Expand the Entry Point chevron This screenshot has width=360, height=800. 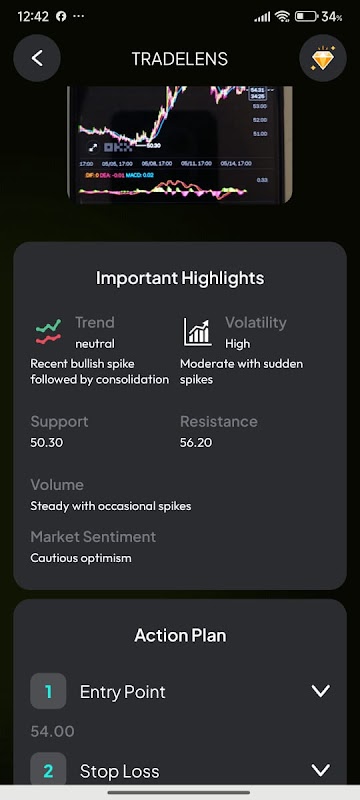(321, 691)
